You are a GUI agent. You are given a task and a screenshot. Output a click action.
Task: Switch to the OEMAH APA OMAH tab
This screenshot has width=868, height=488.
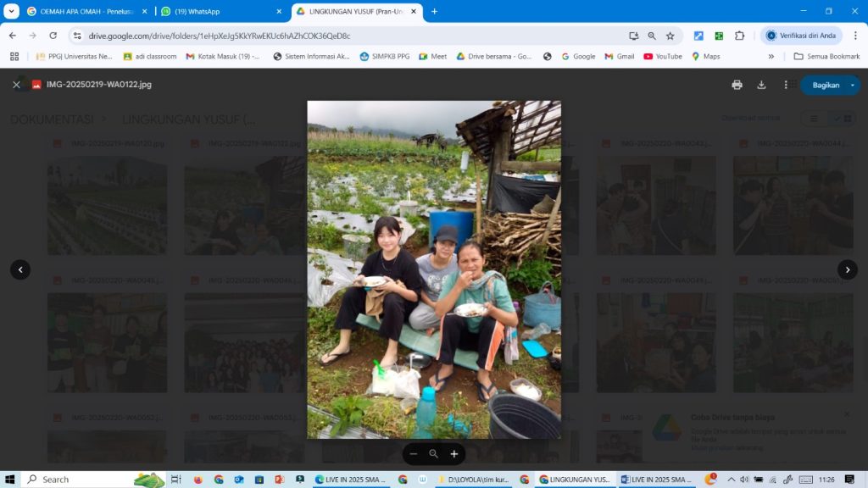tap(85, 11)
